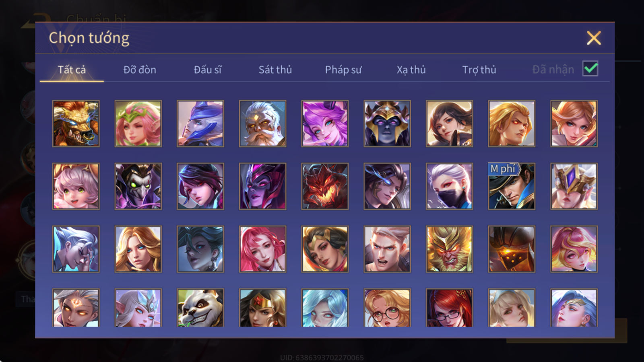Viewport: 644px width, 362px height.
Task: Open the Đấu sĩ tab
Action: [207, 70]
